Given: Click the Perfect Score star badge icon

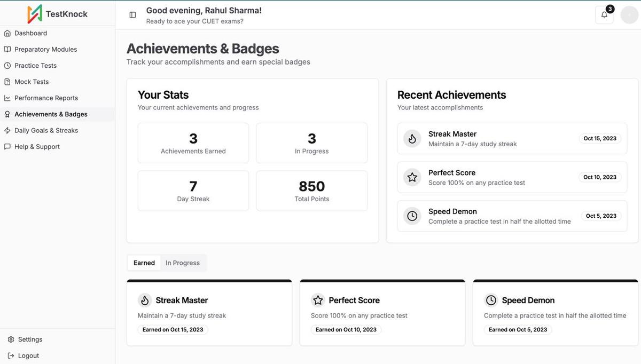Looking at the screenshot, I should pos(411,177).
